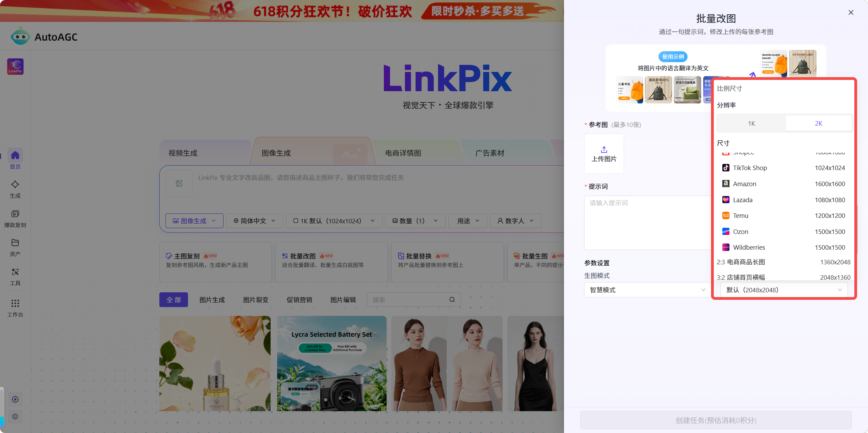Choose 3:2 店铺首页横幅 2048x1360
Image resolution: width=868 pixels, height=433 pixels.
click(783, 277)
